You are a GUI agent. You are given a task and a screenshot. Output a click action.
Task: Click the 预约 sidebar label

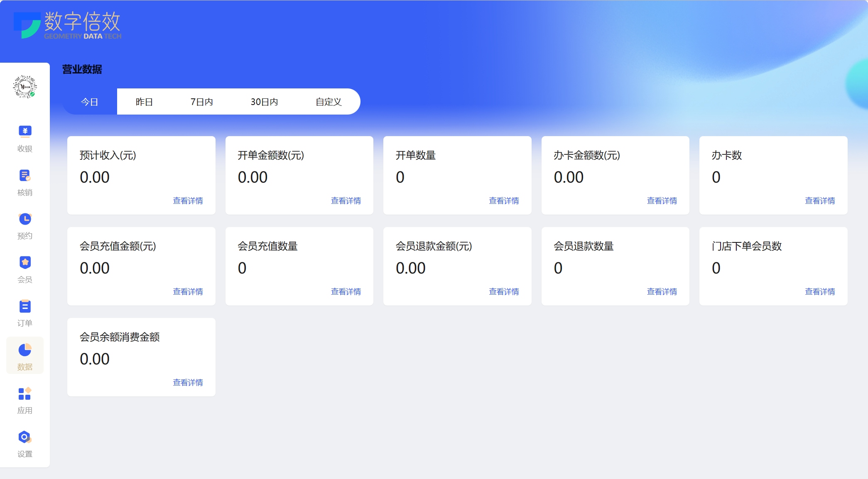(25, 236)
